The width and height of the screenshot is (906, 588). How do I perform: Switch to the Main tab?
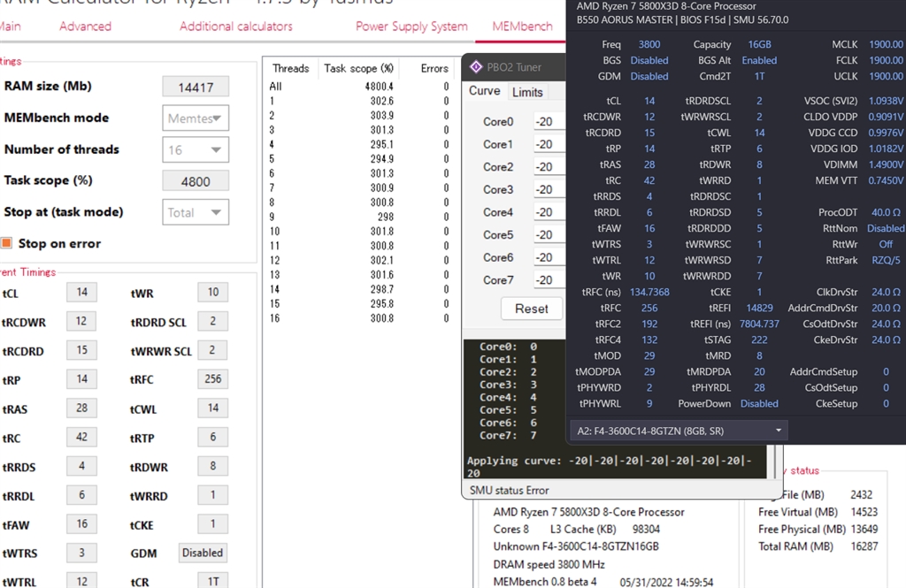coord(10,27)
